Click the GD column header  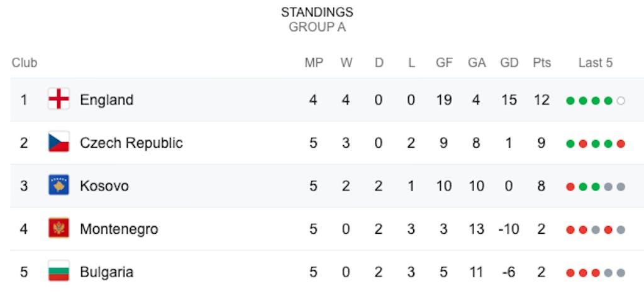tap(509, 63)
